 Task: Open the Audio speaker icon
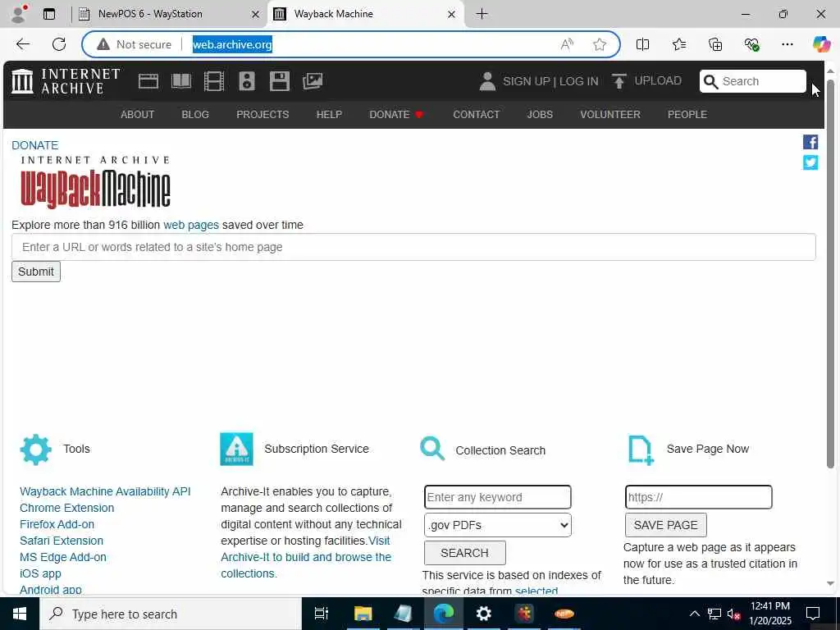click(247, 81)
